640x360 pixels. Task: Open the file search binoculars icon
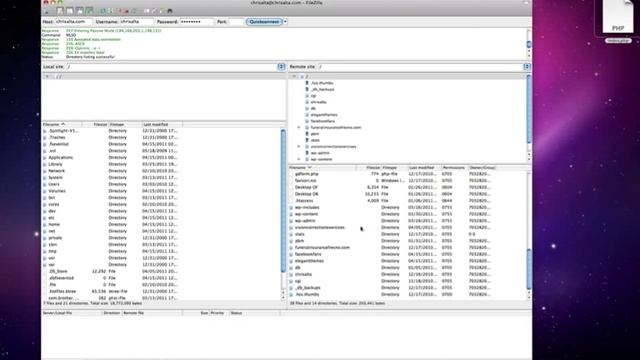click(170, 11)
